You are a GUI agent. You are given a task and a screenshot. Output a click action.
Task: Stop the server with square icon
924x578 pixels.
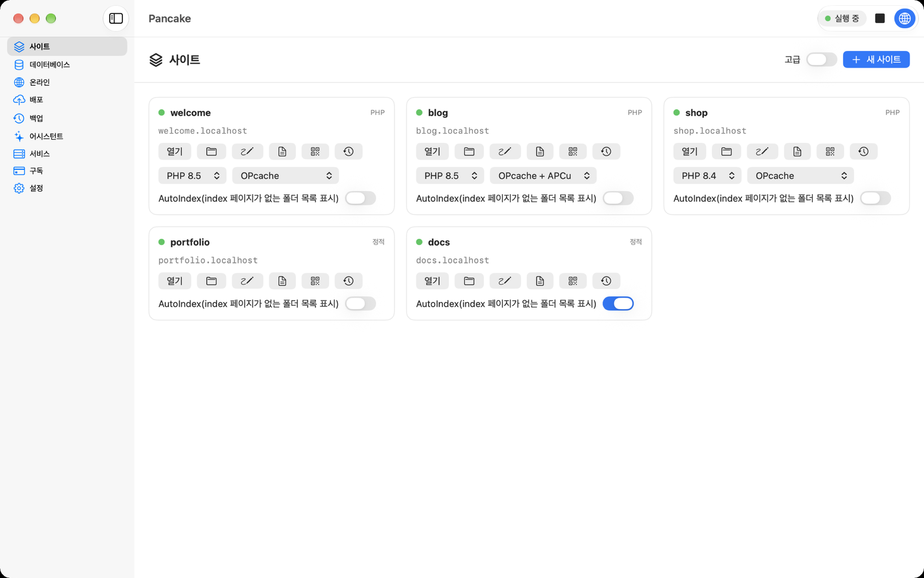880,18
